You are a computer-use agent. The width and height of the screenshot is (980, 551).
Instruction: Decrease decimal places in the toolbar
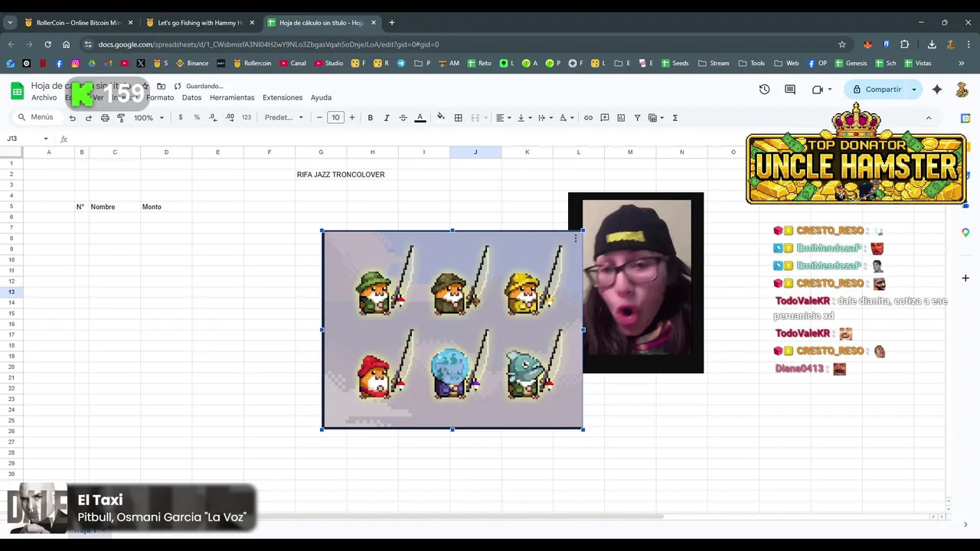(x=213, y=117)
